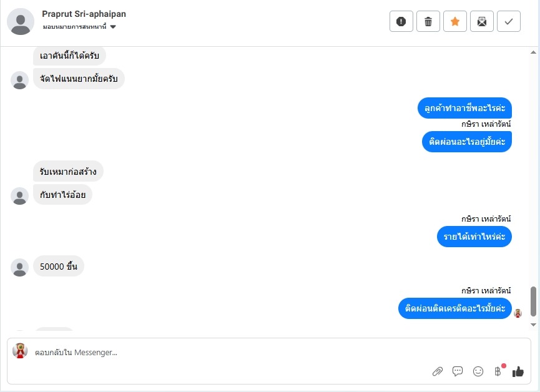Mark conversation as spam with exclamation icon

(x=401, y=21)
